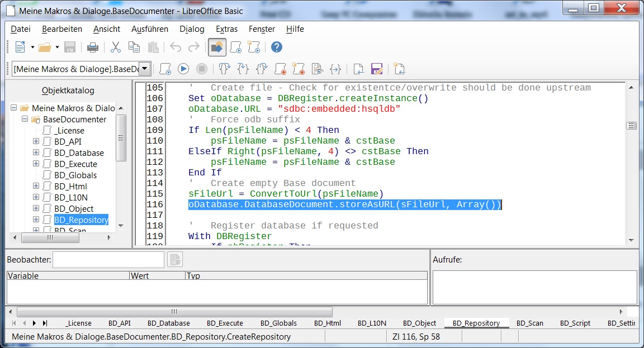Open the Datei menu
Viewport: 644px width, 348px height.
[x=21, y=29]
